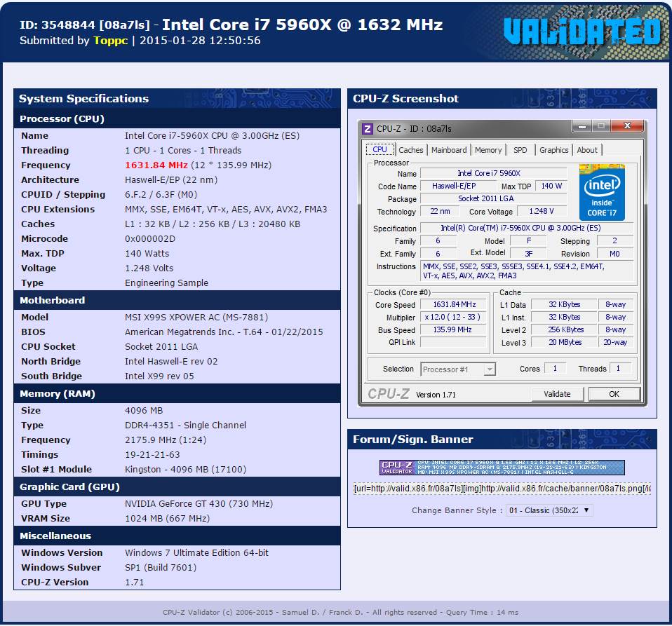Click the CPU-Z window maximize button
Viewport: 672px width, 626px height.
600,126
